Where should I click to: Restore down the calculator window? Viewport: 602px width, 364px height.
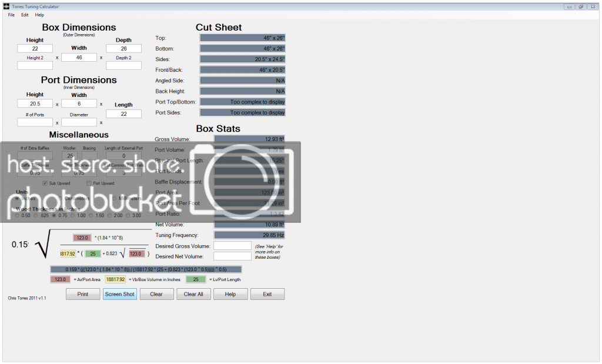580,6
